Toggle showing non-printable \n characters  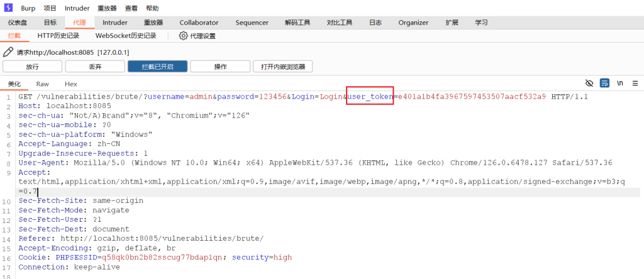coord(619,84)
